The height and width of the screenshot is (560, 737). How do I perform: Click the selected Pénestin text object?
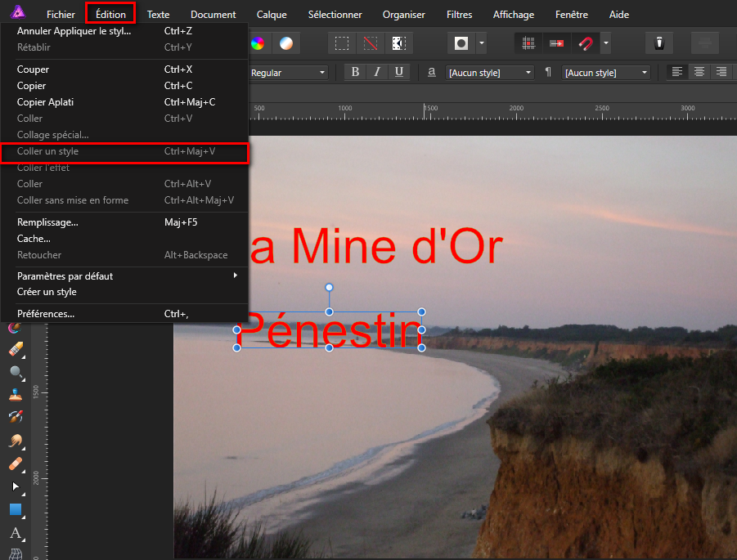pyautogui.click(x=329, y=330)
